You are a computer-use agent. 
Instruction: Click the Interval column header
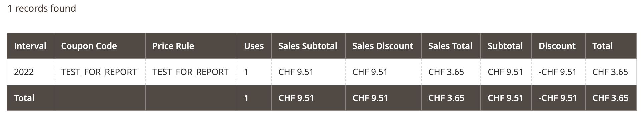(x=30, y=46)
